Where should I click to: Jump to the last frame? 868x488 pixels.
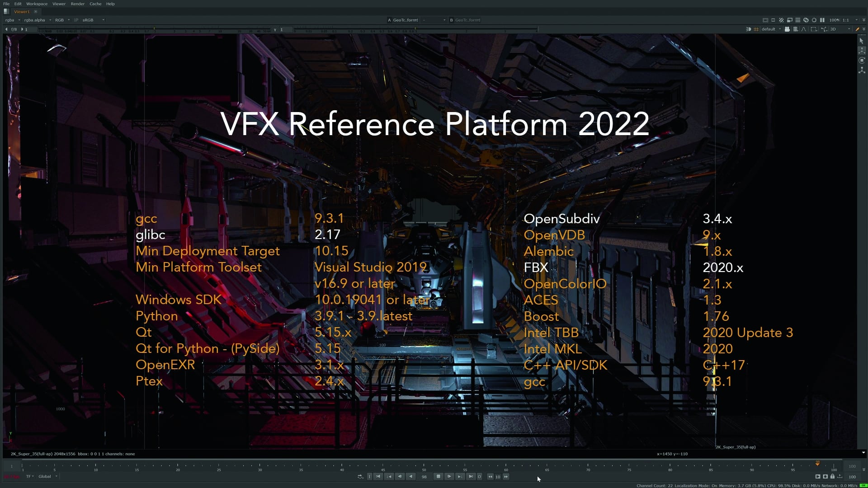tap(471, 477)
